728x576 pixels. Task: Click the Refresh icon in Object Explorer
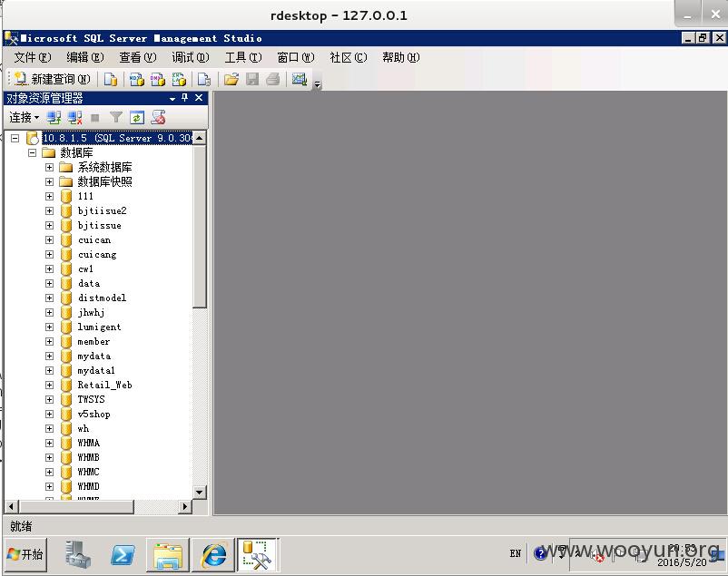[x=137, y=117]
